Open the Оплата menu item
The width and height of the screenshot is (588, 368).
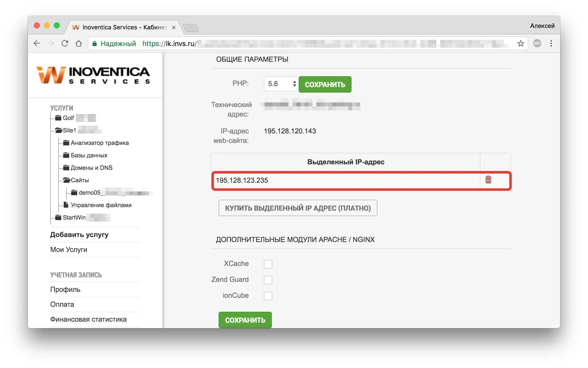62,304
